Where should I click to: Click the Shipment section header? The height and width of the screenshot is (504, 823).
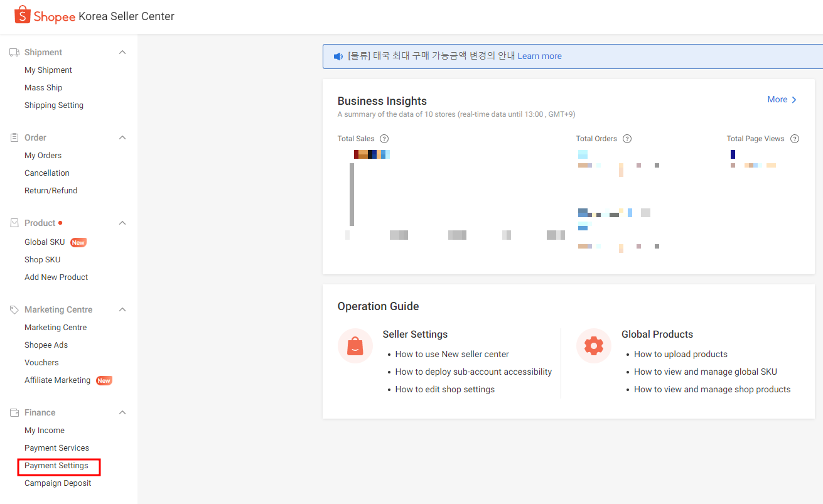point(43,52)
